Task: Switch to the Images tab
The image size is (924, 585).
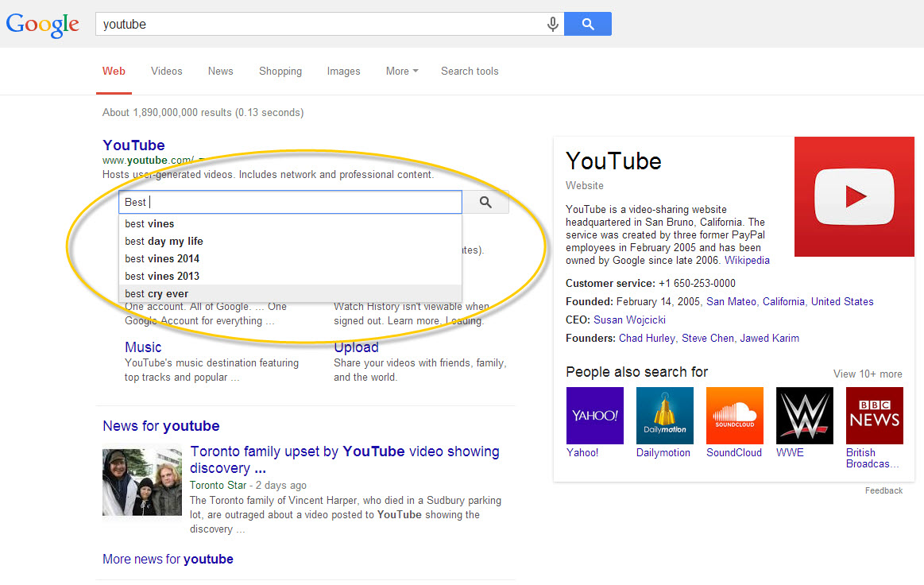Action: 343,71
